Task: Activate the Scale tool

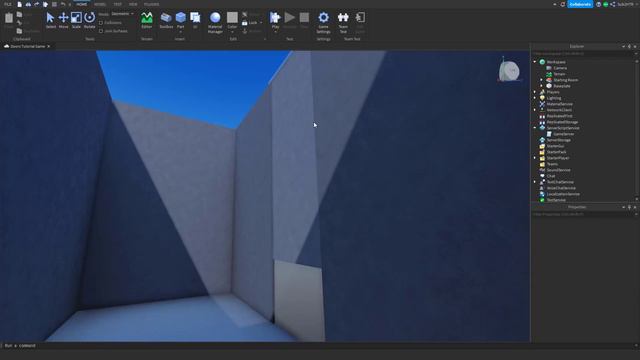Action: pyautogui.click(x=76, y=20)
